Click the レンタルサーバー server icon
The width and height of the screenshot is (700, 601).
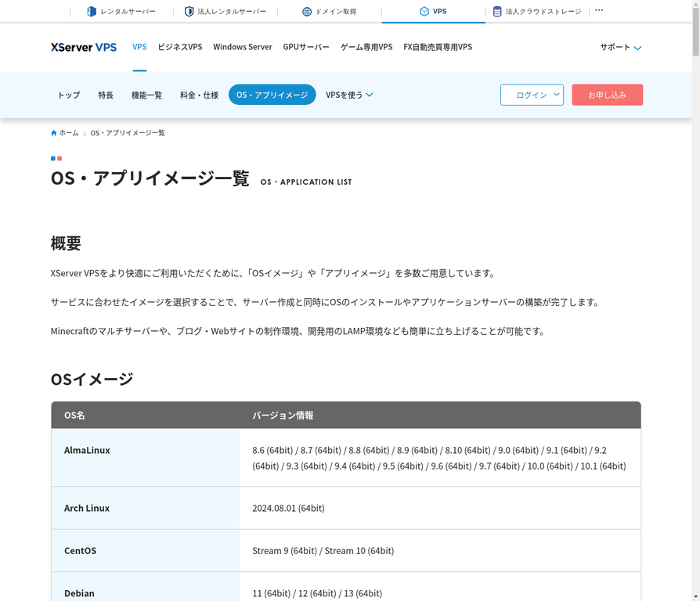click(90, 11)
